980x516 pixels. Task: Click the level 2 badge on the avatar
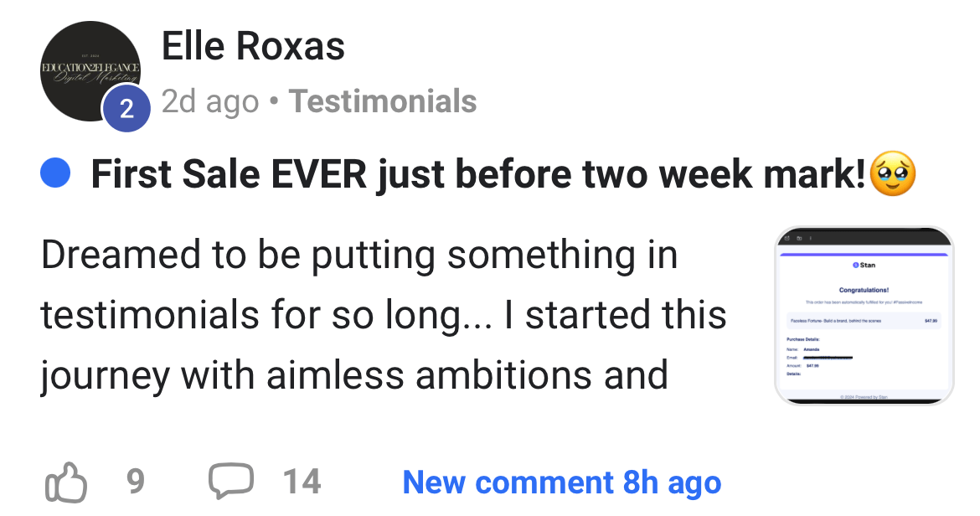[126, 109]
